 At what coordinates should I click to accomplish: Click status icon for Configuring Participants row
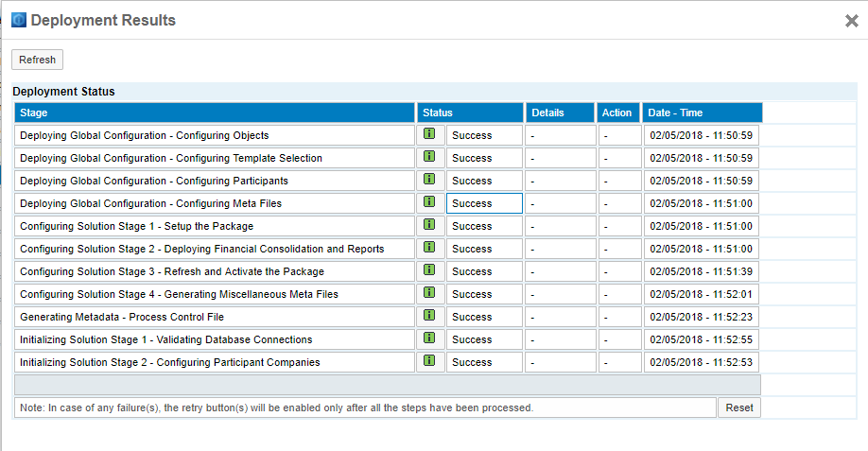point(429,180)
